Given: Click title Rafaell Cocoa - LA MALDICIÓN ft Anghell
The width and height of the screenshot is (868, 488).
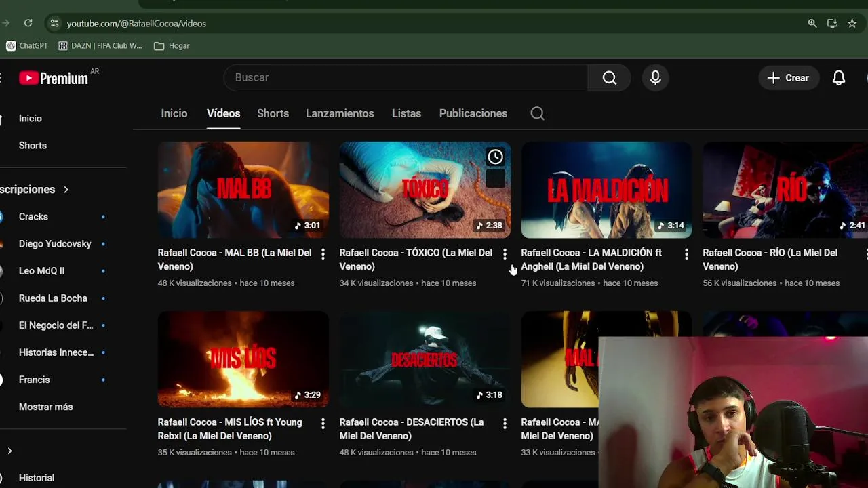Looking at the screenshot, I should pos(591,260).
